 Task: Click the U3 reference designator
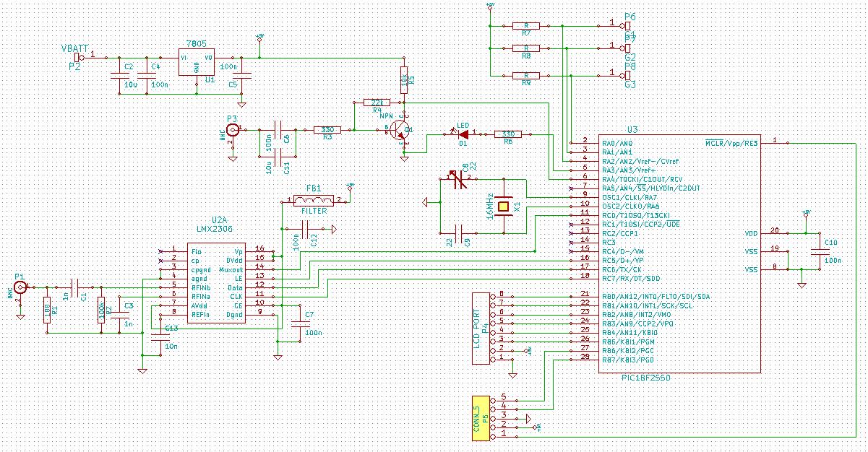tap(632, 129)
